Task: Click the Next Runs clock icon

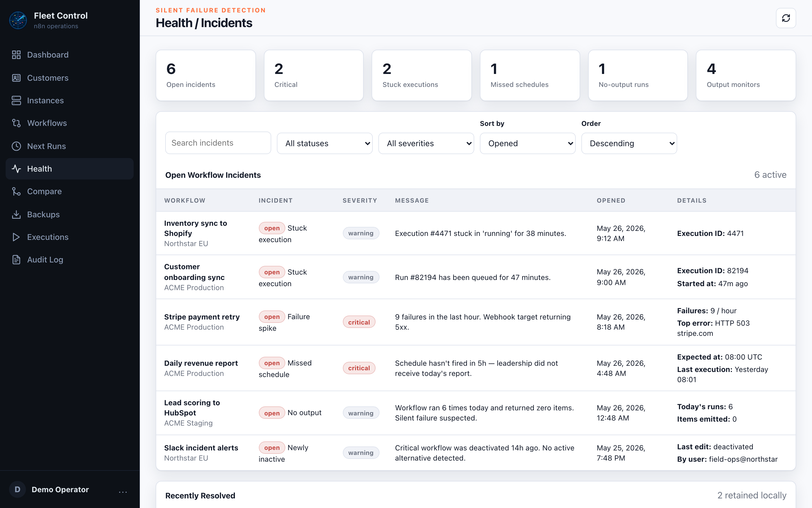Action: 16,146
